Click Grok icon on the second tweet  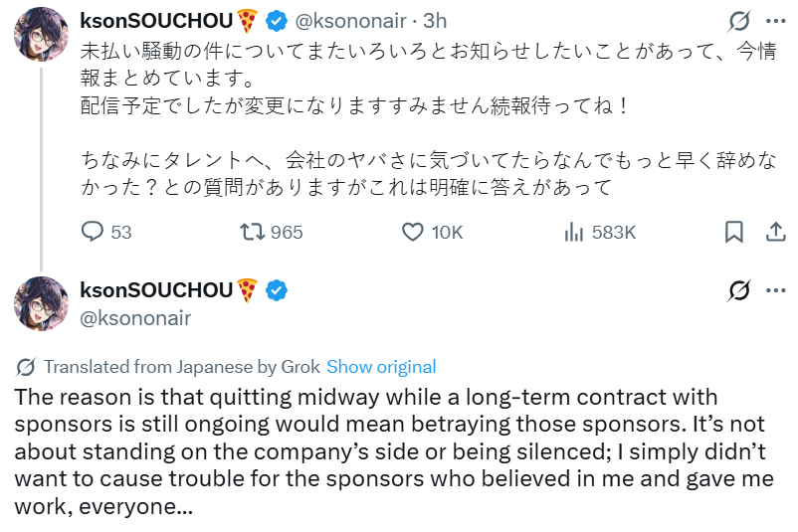click(x=738, y=290)
